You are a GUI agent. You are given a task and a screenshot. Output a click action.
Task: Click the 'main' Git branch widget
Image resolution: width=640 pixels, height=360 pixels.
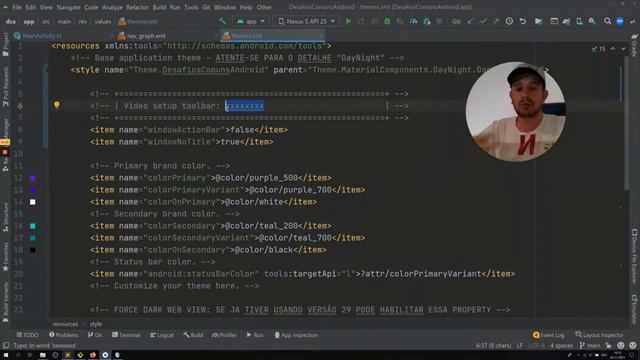coord(590,345)
